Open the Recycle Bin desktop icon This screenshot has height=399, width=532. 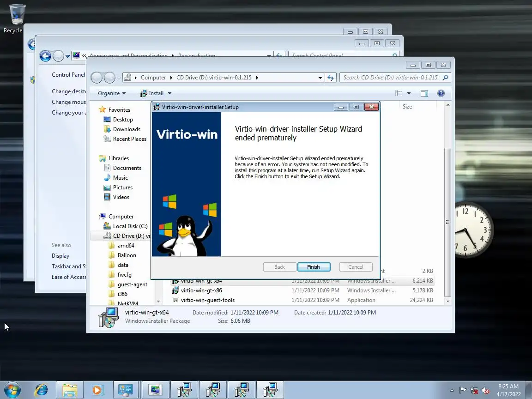click(16, 18)
